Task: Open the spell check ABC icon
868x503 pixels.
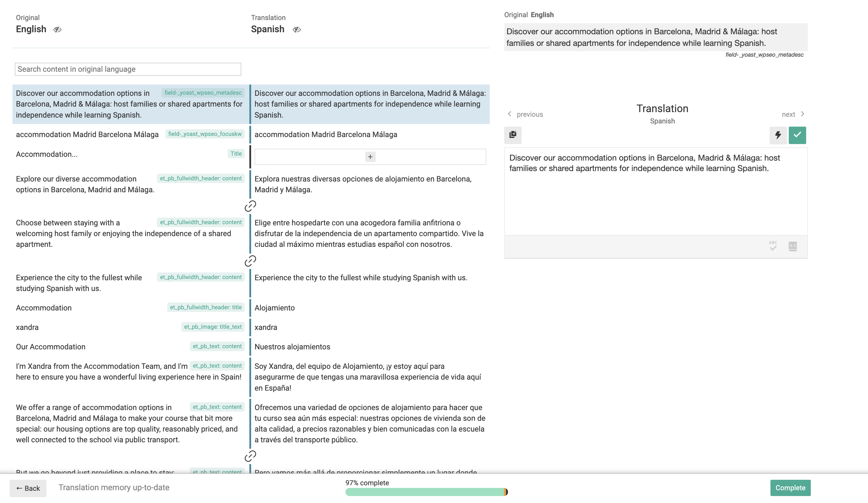Action: pos(773,246)
